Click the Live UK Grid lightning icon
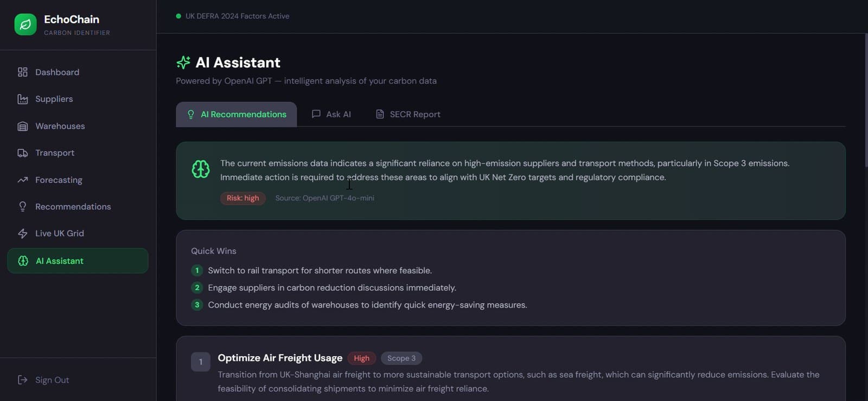 [x=22, y=233]
